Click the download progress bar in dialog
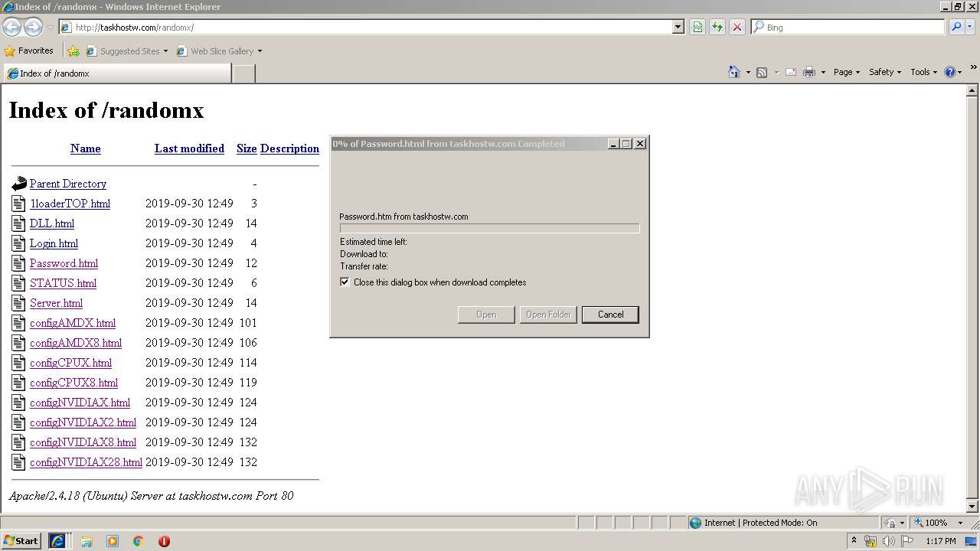Viewport: 980px width, 551px height. [489, 228]
